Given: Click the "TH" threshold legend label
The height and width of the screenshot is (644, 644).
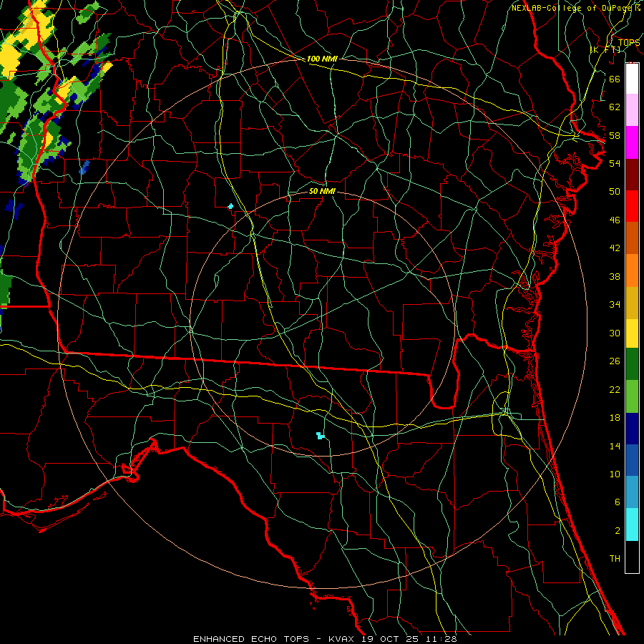Looking at the screenshot, I should point(615,559).
